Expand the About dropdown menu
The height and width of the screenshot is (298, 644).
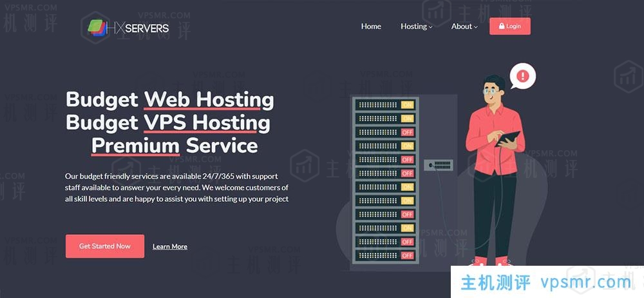pos(464,26)
